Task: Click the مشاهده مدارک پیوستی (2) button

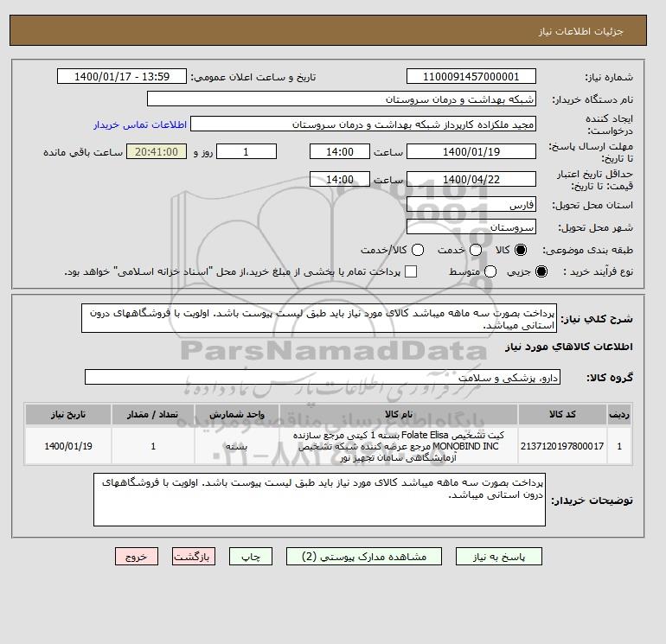Action: [x=364, y=557]
